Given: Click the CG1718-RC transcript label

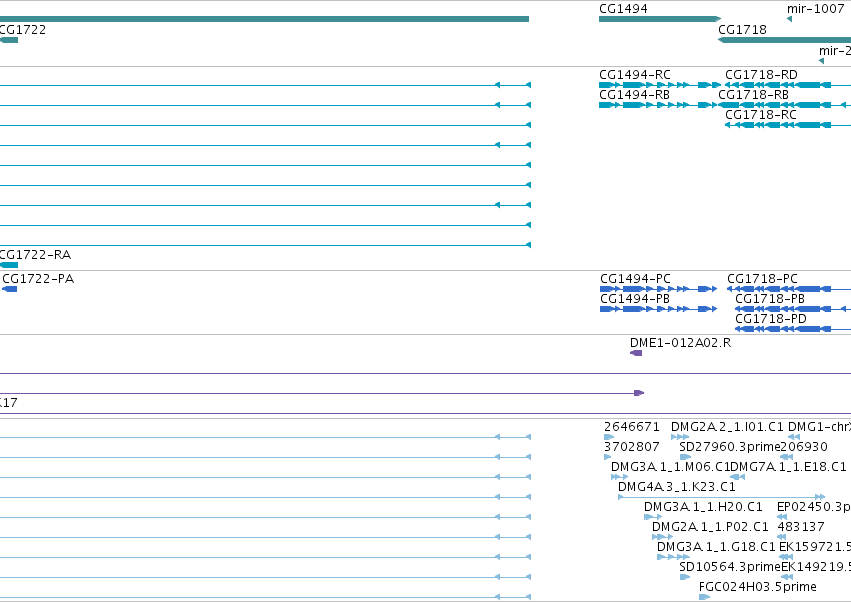Looking at the screenshot, I should coord(760,115).
